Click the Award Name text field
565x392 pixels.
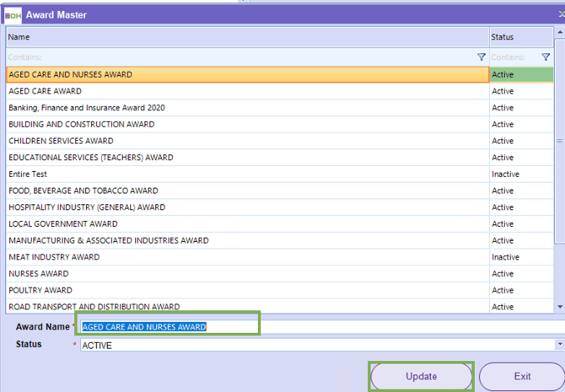coord(169,327)
